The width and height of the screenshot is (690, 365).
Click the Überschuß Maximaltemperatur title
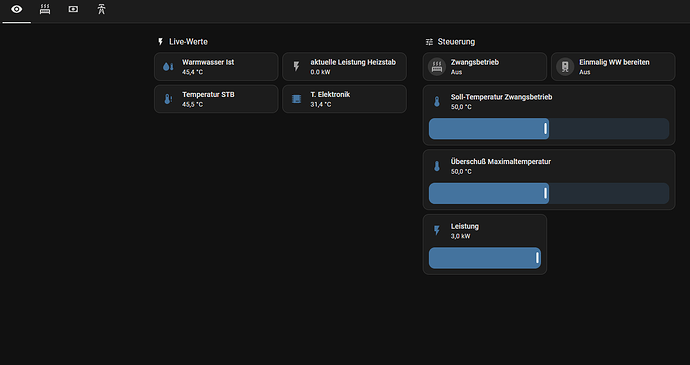[x=501, y=162]
